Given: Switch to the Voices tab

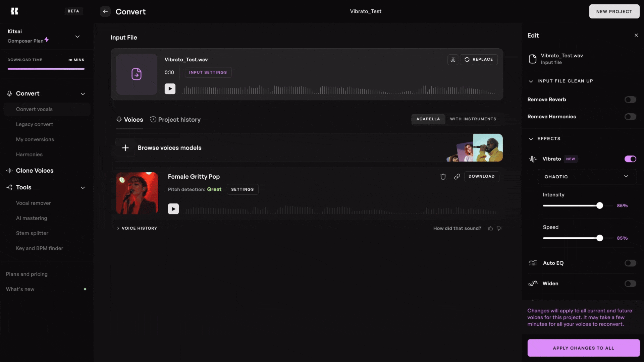Looking at the screenshot, I should tap(129, 120).
